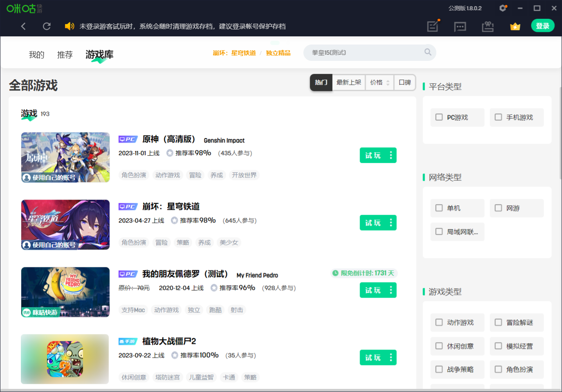Click the Migu logo in title bar

click(24, 8)
